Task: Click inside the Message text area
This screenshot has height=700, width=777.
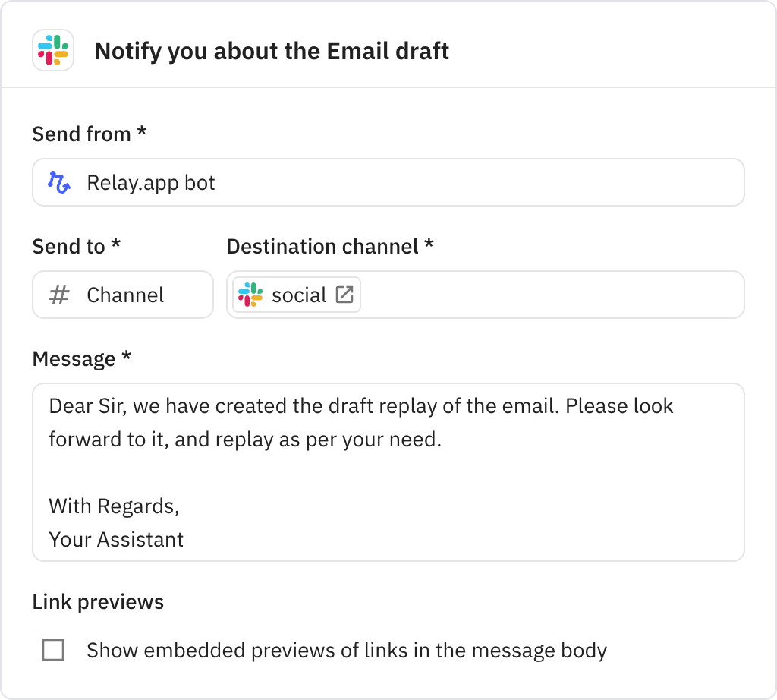Action: point(388,471)
